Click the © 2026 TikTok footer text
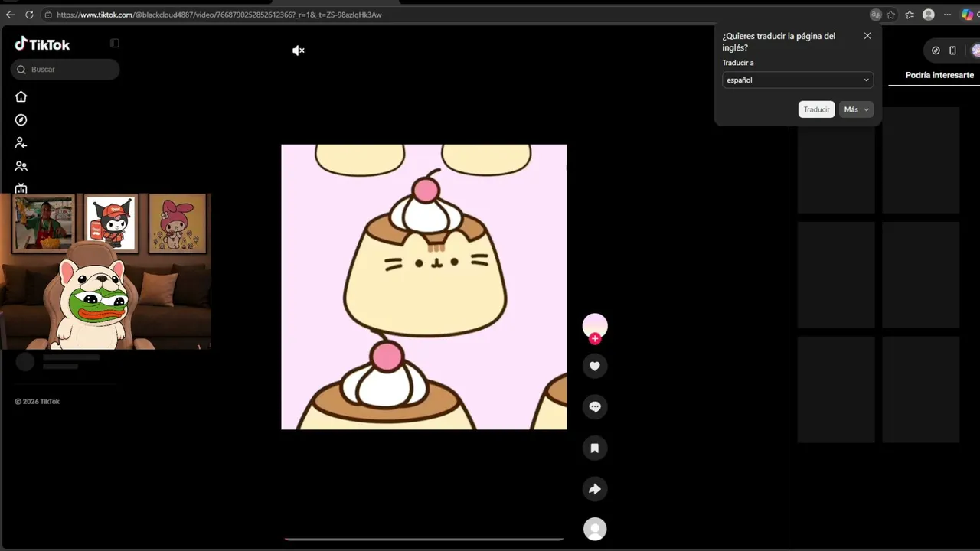 [37, 402]
